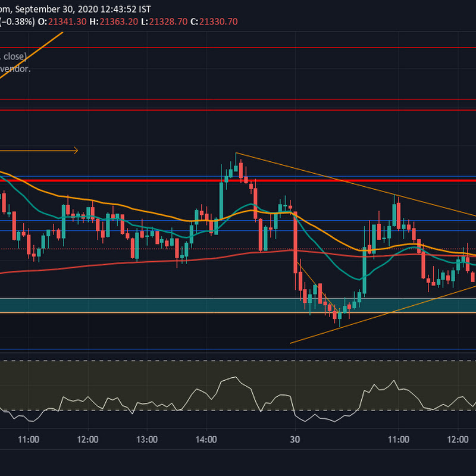Image resolution: width=476 pixels, height=476 pixels.
Task: Select the blue horizontal line above oscillator pane
Action: coord(238,350)
